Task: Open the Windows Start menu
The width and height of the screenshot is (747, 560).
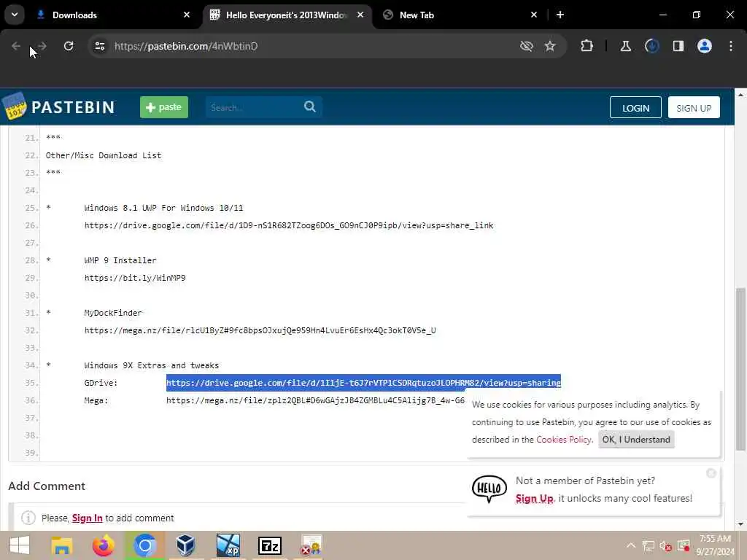Action: [20, 545]
